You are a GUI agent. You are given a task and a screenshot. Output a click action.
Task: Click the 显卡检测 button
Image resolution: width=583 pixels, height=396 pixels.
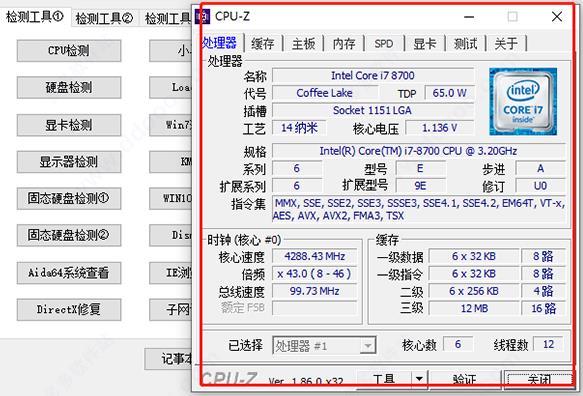click(x=69, y=125)
